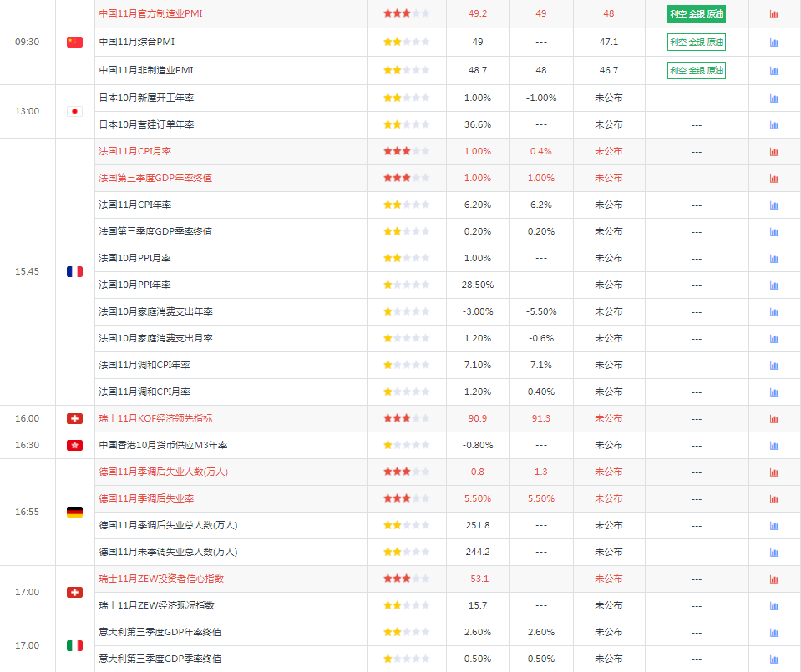This screenshot has height=672, width=801.
Task: Open chart icon for 中国11月非制造业PMI
Action: click(x=774, y=71)
